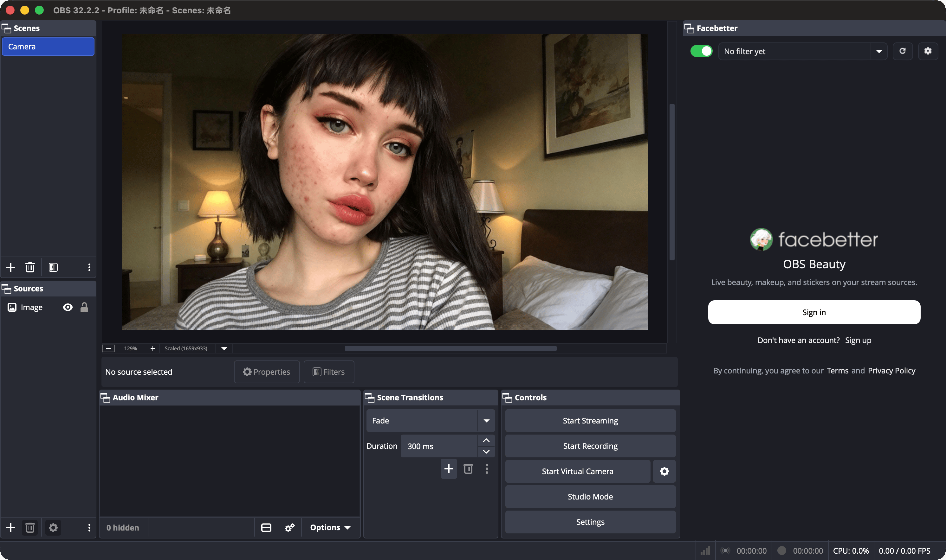The image size is (946, 560).
Task: Zoom out the preview with minus
Action: pyautogui.click(x=108, y=348)
